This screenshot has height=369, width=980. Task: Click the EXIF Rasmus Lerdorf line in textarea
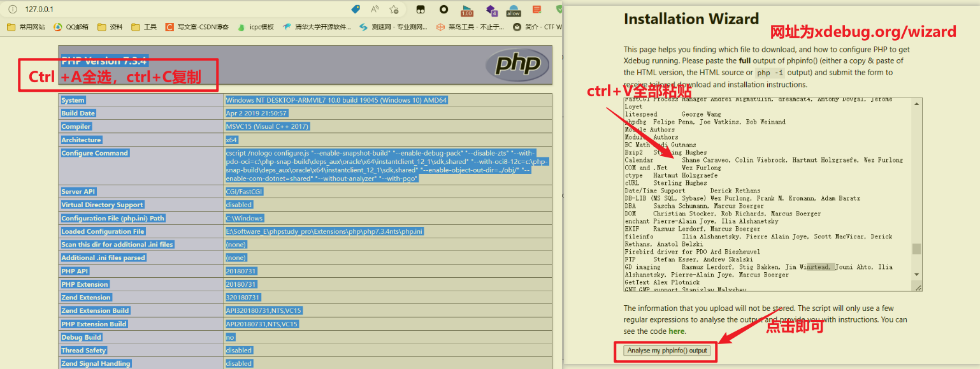click(693, 229)
